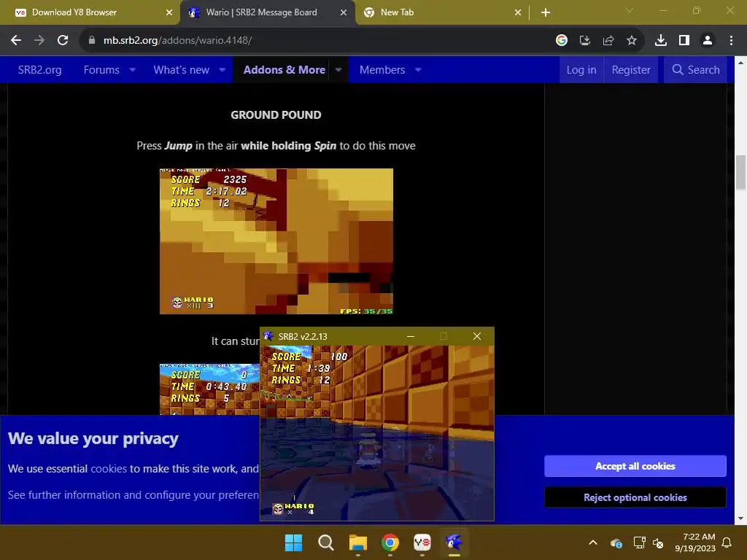Open the network display tray icon
The height and width of the screenshot is (560, 747).
pyautogui.click(x=639, y=542)
